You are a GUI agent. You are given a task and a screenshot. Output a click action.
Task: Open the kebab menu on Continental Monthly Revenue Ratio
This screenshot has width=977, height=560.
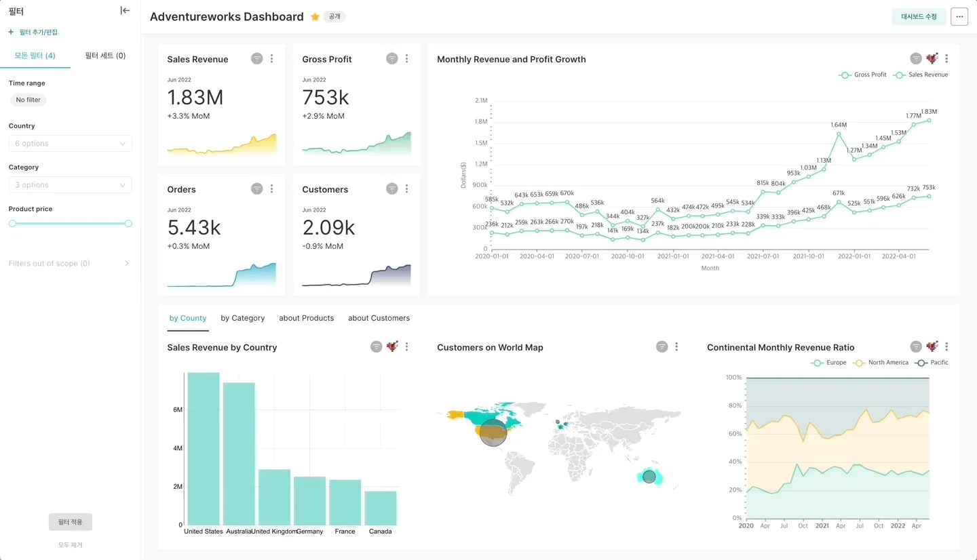pos(947,347)
